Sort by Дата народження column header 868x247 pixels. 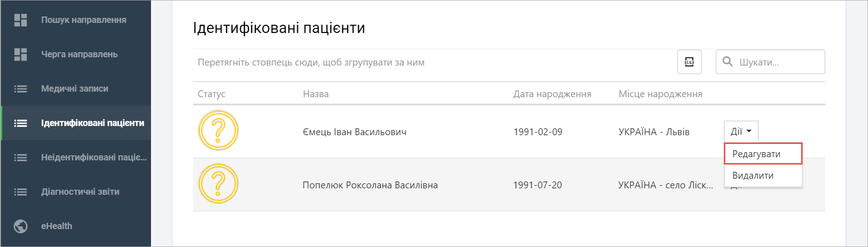pyautogui.click(x=552, y=94)
